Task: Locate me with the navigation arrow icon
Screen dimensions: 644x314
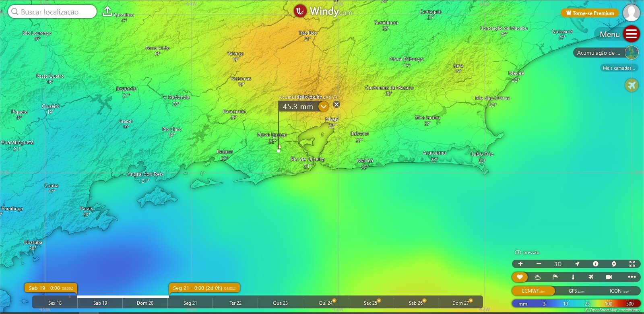Action: 577,264
